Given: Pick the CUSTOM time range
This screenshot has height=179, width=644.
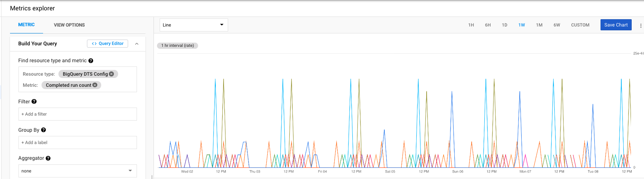Looking at the screenshot, I should pyautogui.click(x=580, y=25).
